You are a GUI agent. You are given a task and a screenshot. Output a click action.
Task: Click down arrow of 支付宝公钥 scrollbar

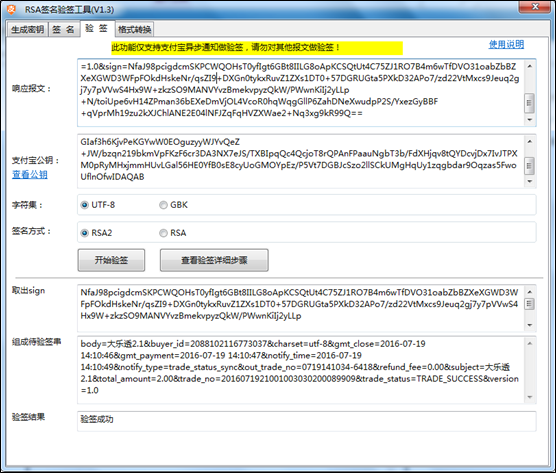point(529,182)
